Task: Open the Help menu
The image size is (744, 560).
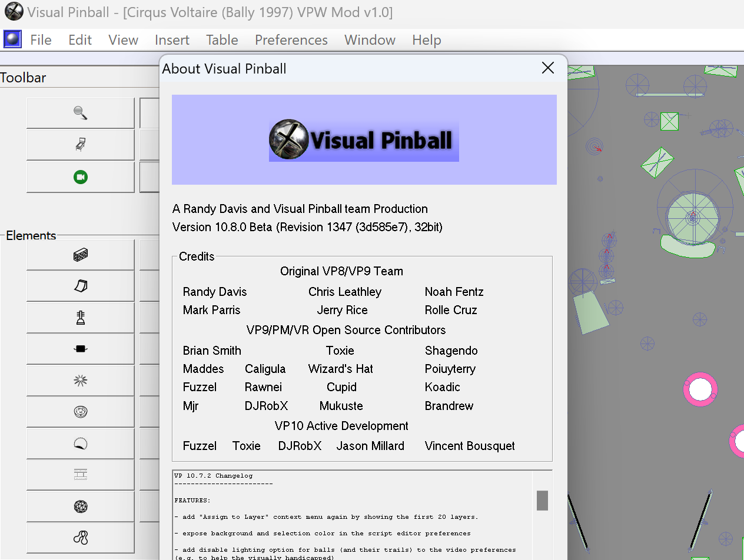Action: click(427, 40)
